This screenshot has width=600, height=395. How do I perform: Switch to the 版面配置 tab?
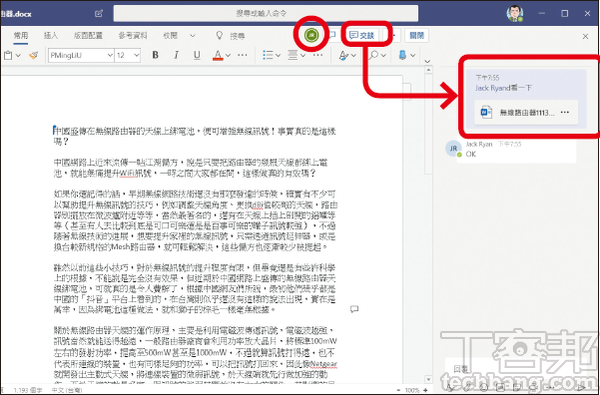click(x=88, y=36)
